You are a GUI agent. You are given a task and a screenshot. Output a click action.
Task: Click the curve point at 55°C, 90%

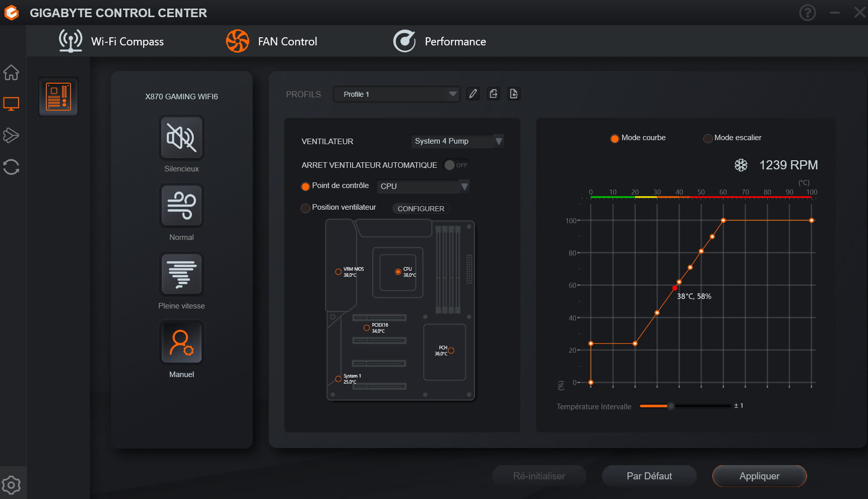tap(712, 236)
